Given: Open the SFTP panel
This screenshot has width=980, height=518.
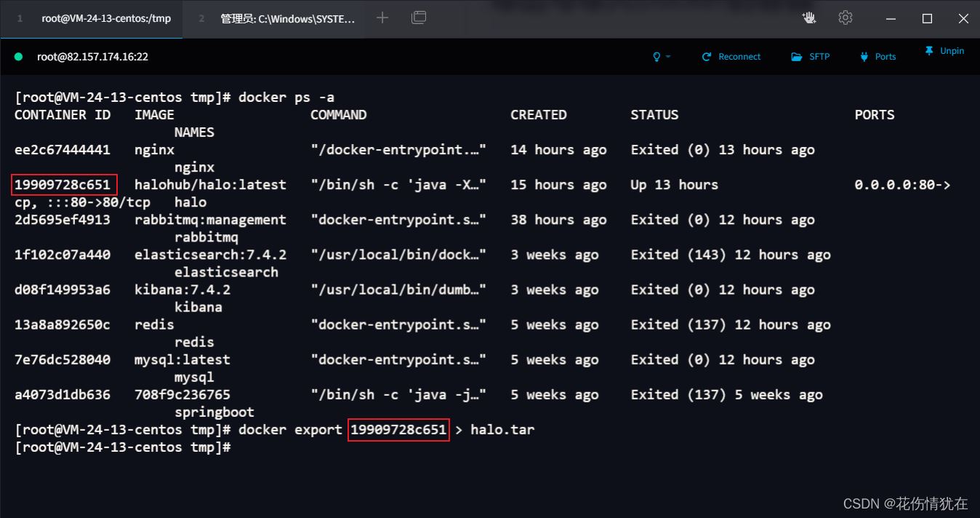Looking at the screenshot, I should coord(811,57).
